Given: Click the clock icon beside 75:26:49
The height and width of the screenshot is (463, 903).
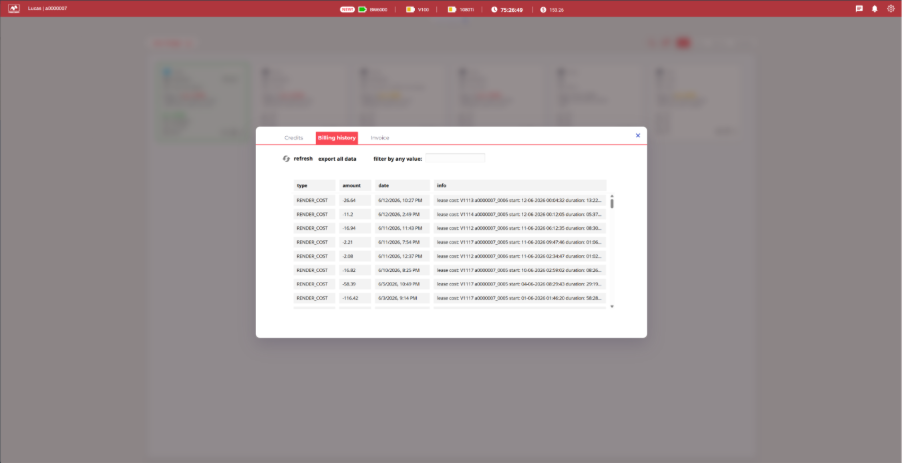Looking at the screenshot, I should [494, 10].
